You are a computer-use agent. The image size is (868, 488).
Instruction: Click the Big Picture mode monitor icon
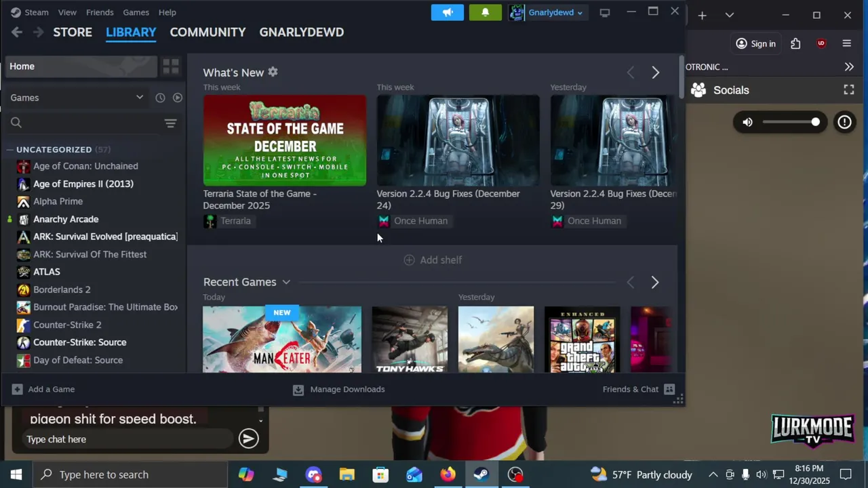[x=604, y=12]
